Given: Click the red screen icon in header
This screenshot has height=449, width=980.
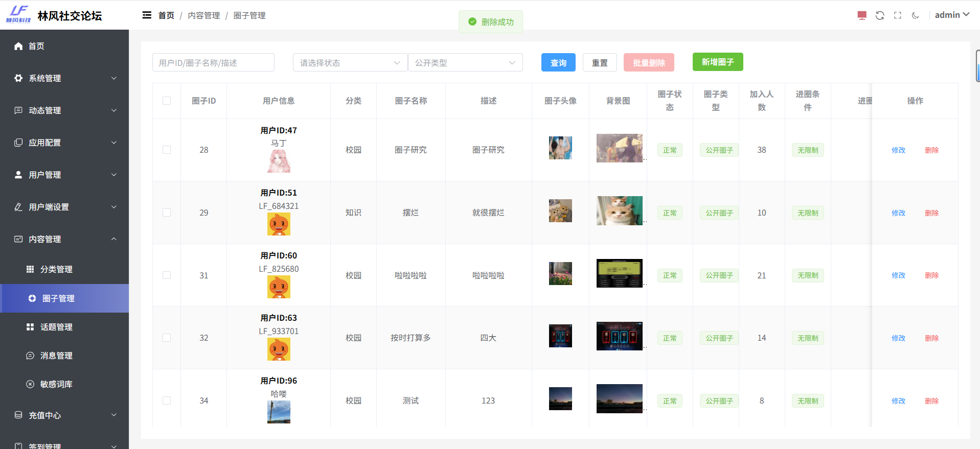Looking at the screenshot, I should point(862,15).
